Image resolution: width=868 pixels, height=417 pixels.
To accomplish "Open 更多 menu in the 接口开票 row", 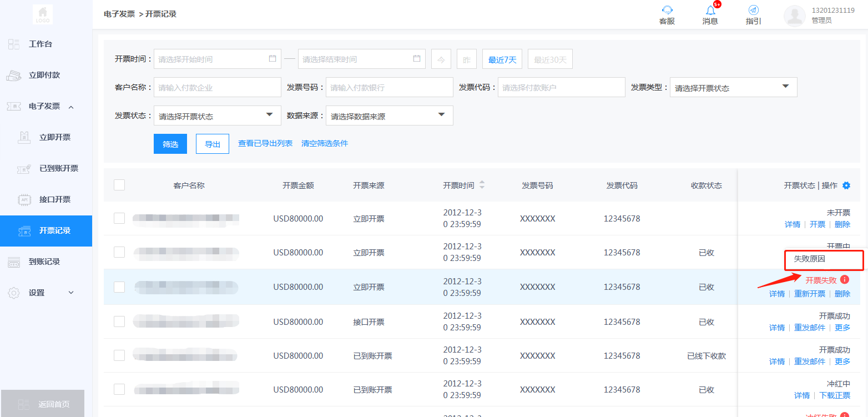I will [x=842, y=328].
